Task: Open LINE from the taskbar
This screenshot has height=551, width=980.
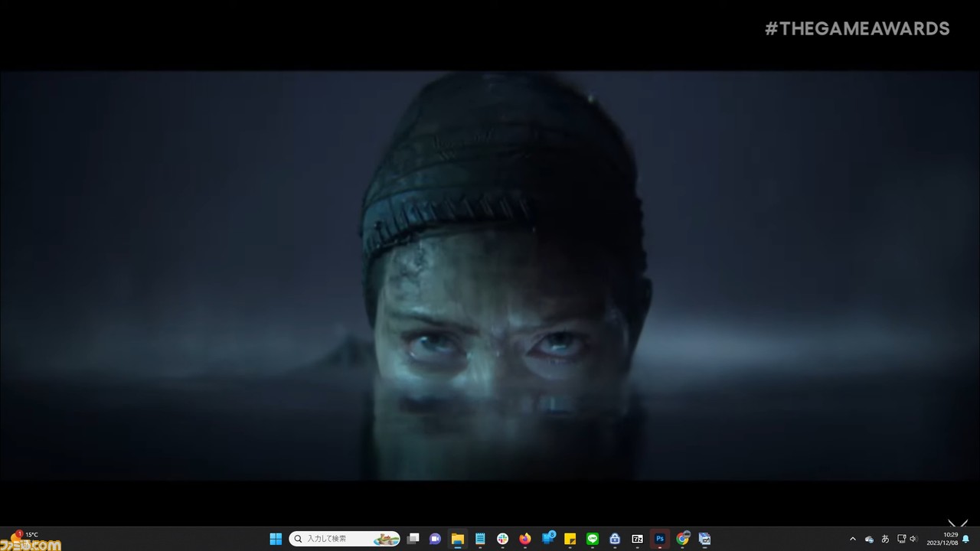Action: [592, 539]
